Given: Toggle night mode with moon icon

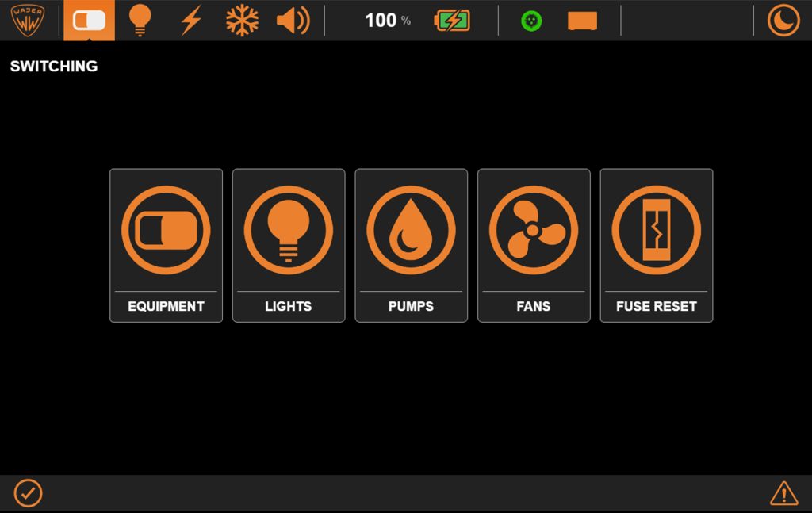Looking at the screenshot, I should pos(783,21).
